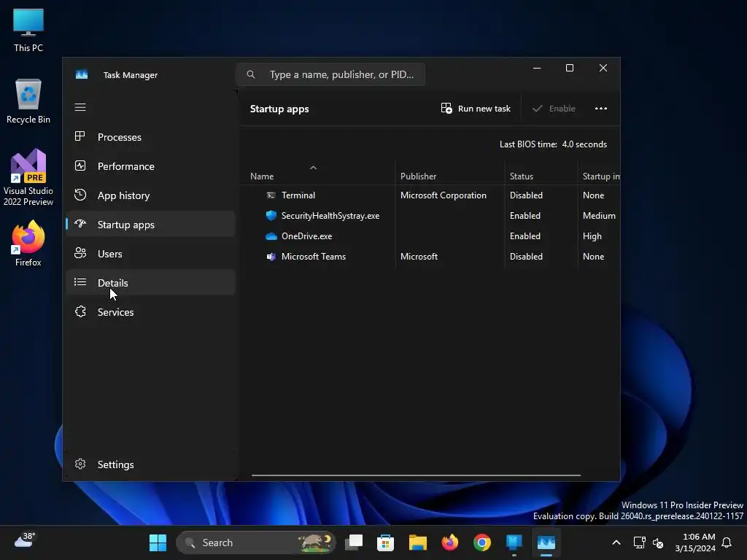The height and width of the screenshot is (560, 747).
Task: Open the Processes page
Action: [150, 137]
